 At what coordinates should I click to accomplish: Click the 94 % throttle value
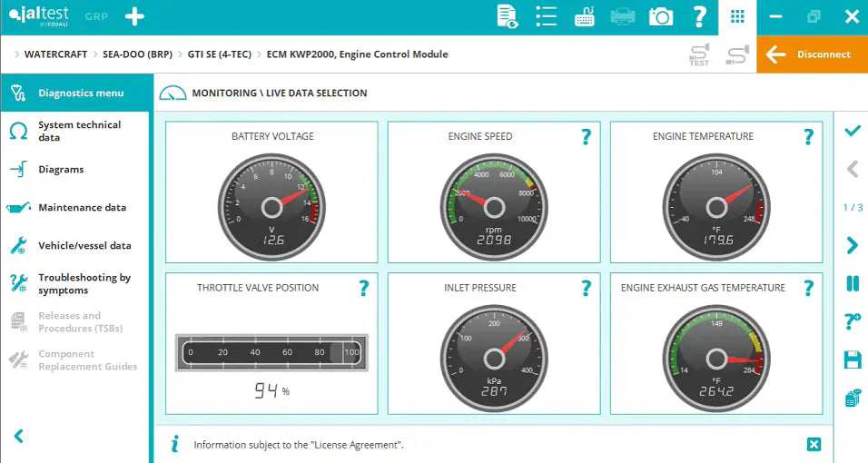[x=271, y=390]
